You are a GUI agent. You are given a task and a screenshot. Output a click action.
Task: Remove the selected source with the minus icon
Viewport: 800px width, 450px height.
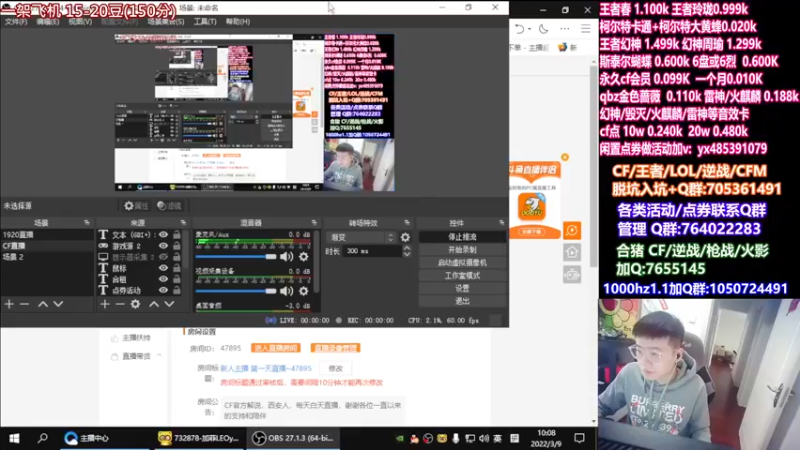(x=120, y=304)
